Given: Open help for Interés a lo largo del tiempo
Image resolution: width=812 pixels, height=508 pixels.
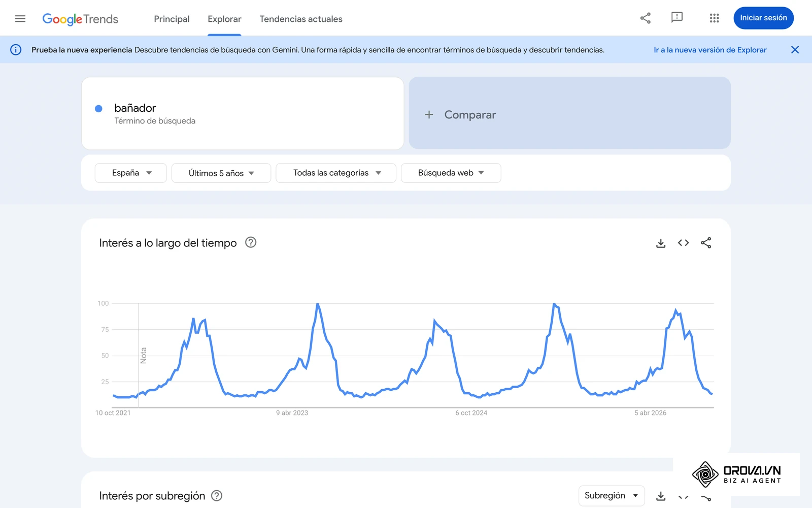Looking at the screenshot, I should 251,242.
